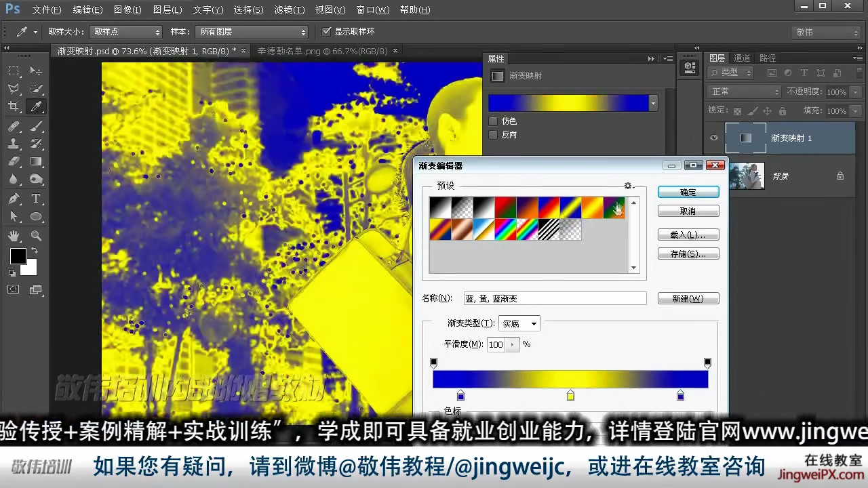Select the Brush tool
The width and height of the screenshot is (868, 488).
point(37,126)
